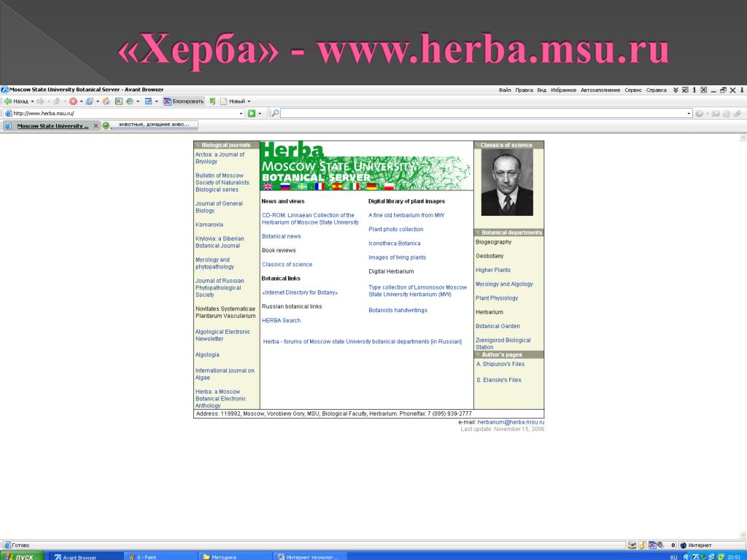Screen dimensions: 747x560
Task: Click the popup blocker status bar icon
Action: [652, 545]
